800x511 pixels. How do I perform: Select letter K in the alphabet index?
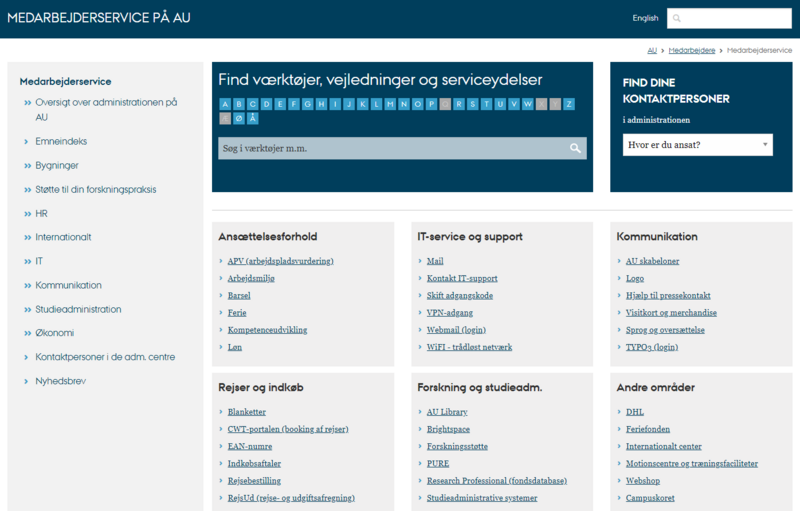point(363,105)
